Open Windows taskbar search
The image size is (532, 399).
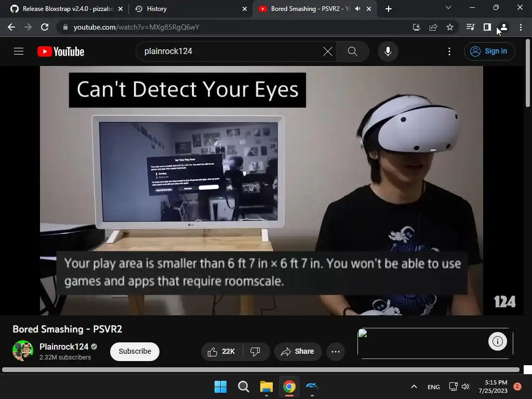(x=243, y=387)
